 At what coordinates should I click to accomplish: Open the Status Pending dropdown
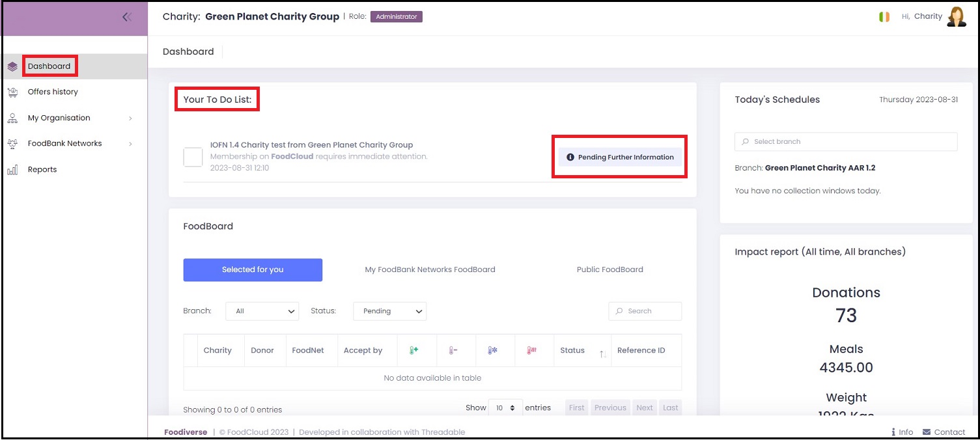(x=390, y=311)
